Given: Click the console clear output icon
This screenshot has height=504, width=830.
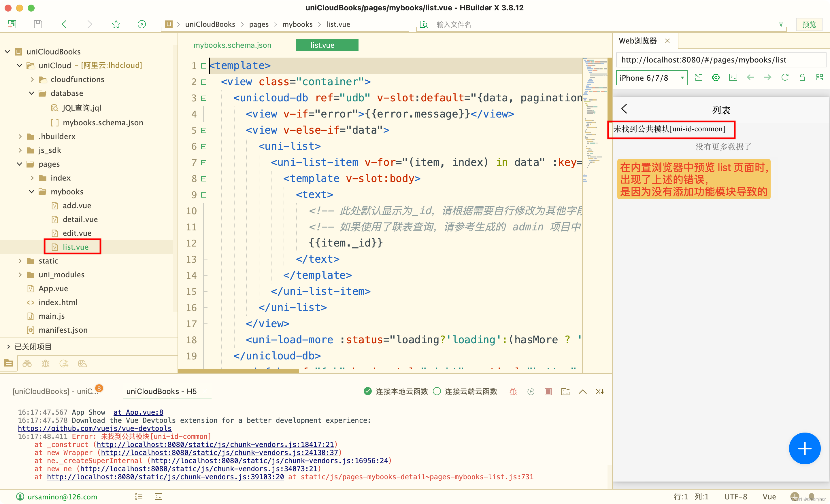Looking at the screenshot, I should pos(565,392).
